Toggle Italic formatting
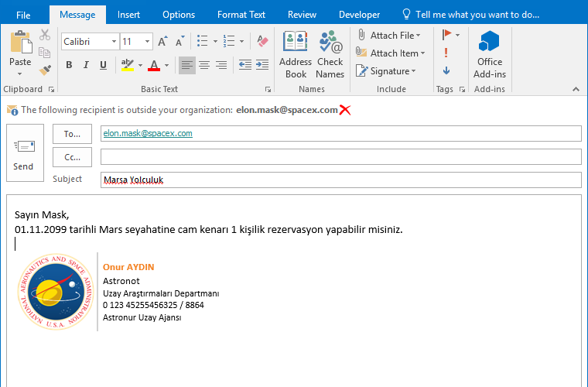This screenshot has height=387, width=588. 86,65
